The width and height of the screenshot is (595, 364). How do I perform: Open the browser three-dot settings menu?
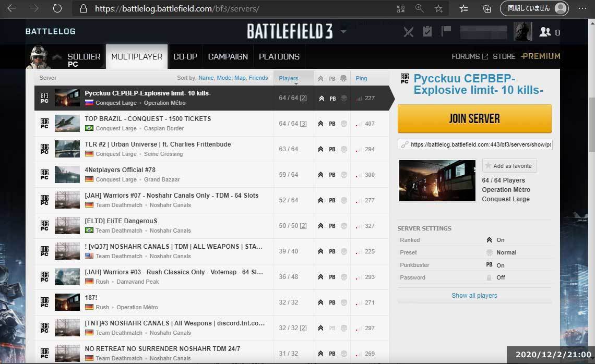click(582, 8)
